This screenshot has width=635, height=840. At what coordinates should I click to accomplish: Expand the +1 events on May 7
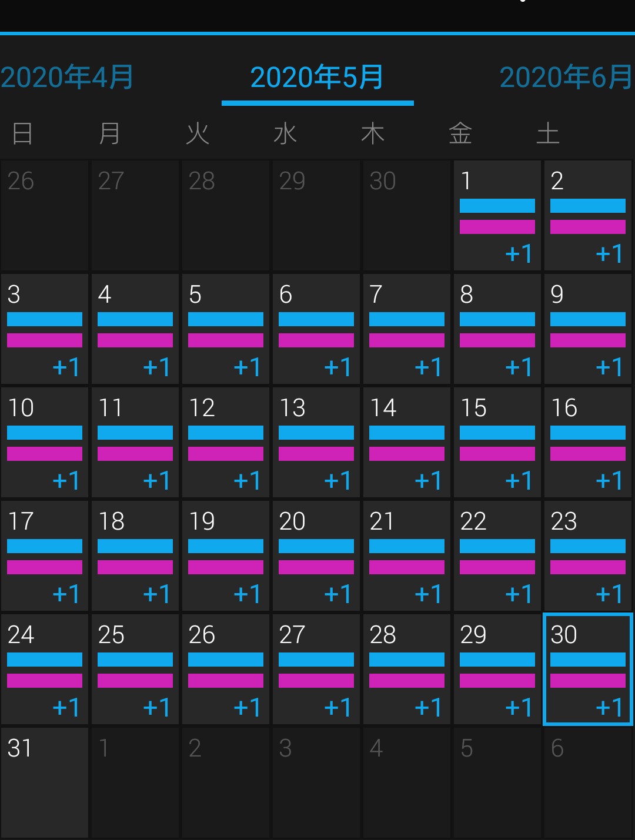(428, 367)
